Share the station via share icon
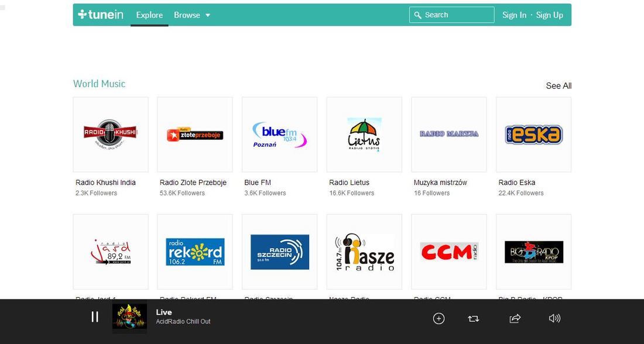 click(515, 318)
